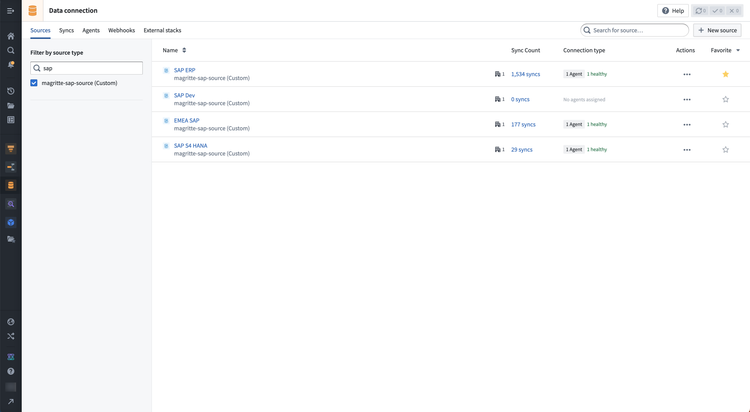
Task: Create a New source
Action: [x=717, y=30]
